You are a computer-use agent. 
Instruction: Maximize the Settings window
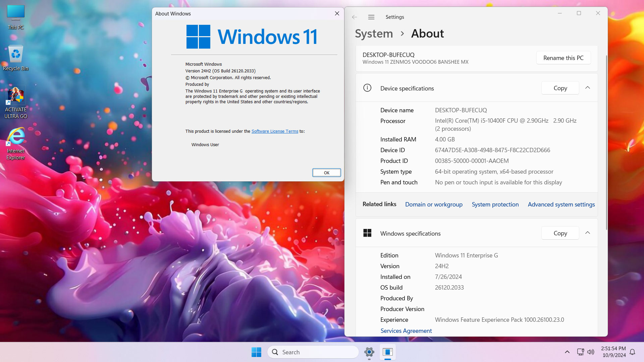(x=579, y=13)
